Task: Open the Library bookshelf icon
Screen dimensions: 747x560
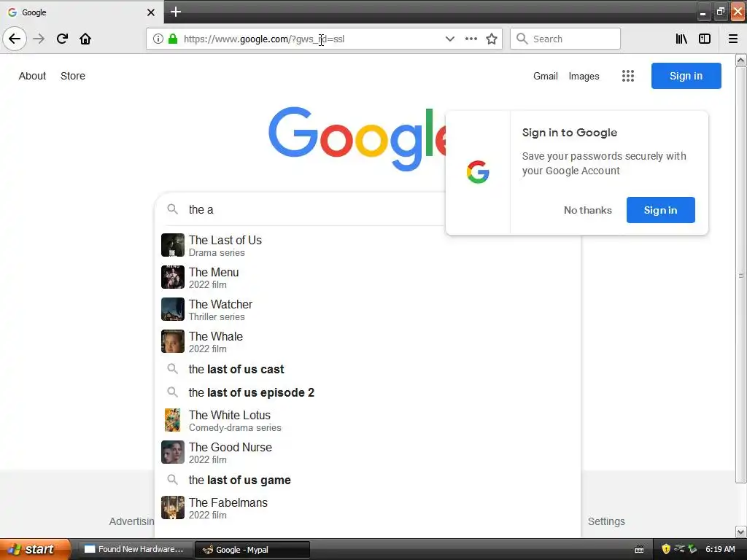Action: [681, 39]
